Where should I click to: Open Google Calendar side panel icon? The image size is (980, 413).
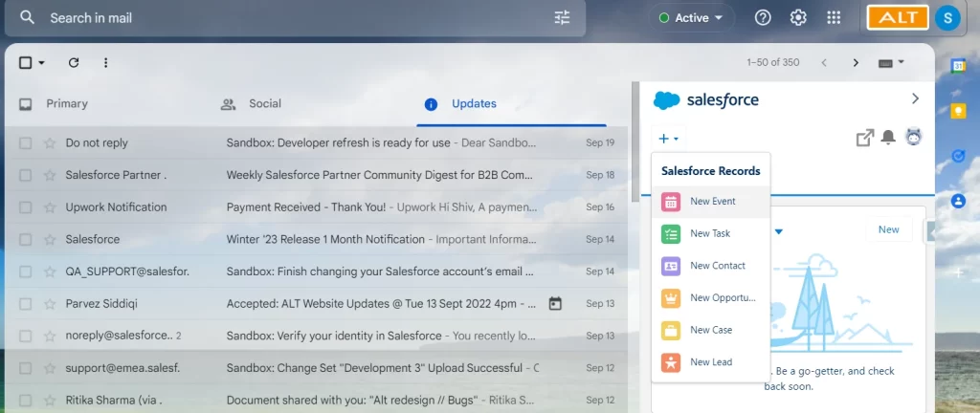point(958,66)
